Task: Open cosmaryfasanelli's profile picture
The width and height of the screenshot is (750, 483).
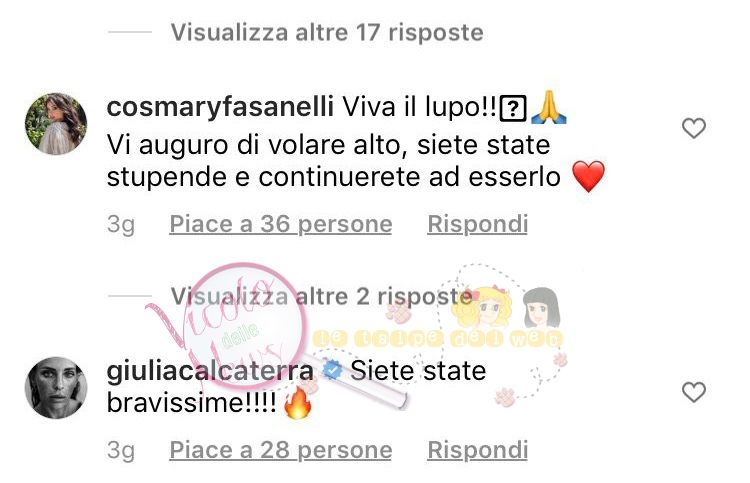Action: 56,124
